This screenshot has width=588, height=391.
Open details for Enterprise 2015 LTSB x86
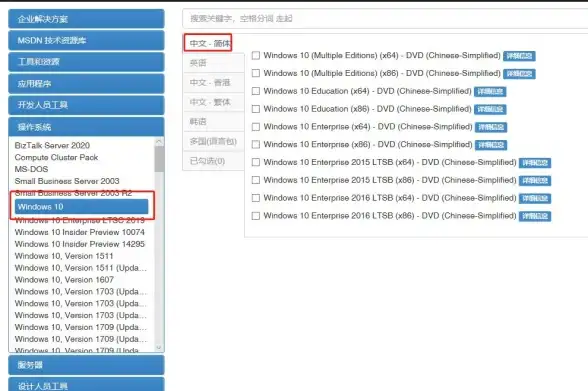(x=535, y=181)
